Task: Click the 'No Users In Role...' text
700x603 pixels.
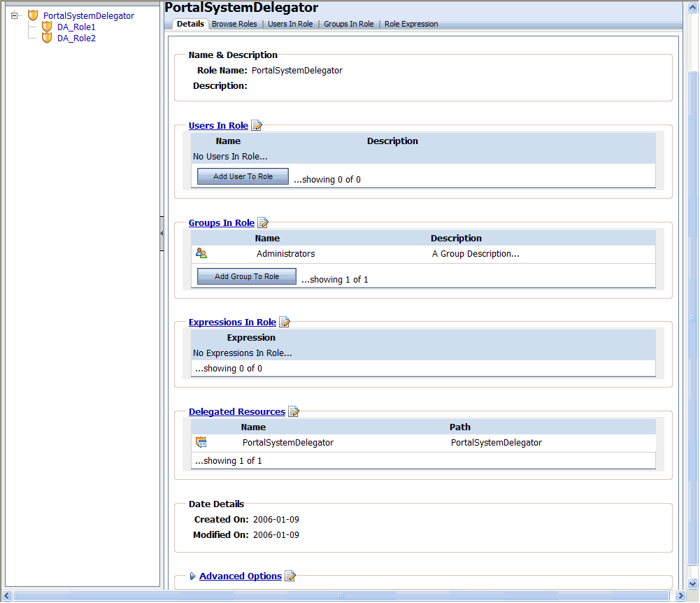Action: tap(230, 156)
